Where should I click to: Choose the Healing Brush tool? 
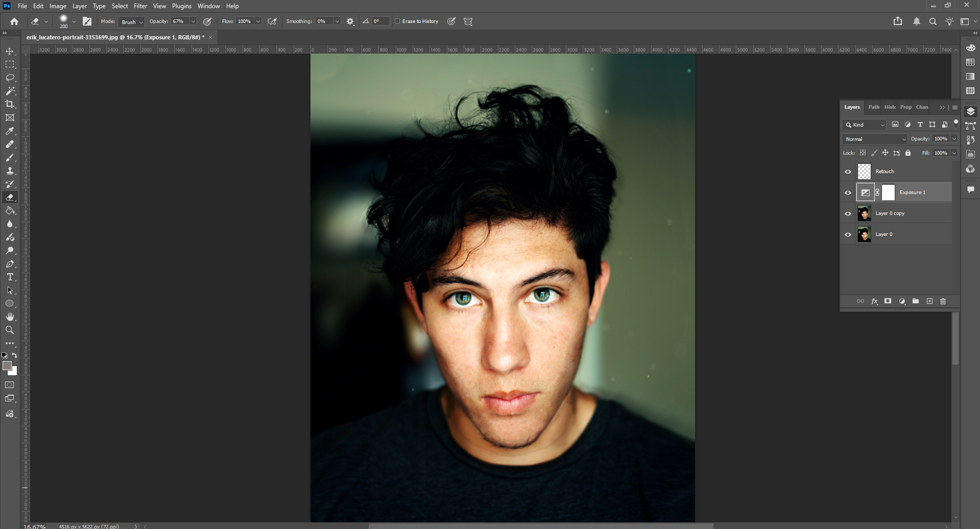(10, 145)
